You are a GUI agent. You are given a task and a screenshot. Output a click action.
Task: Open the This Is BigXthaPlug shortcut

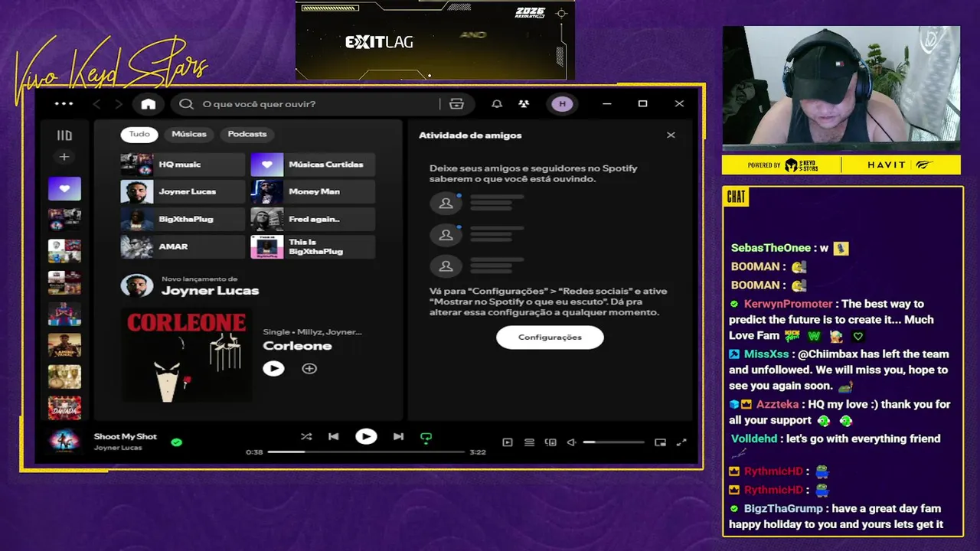pos(312,247)
